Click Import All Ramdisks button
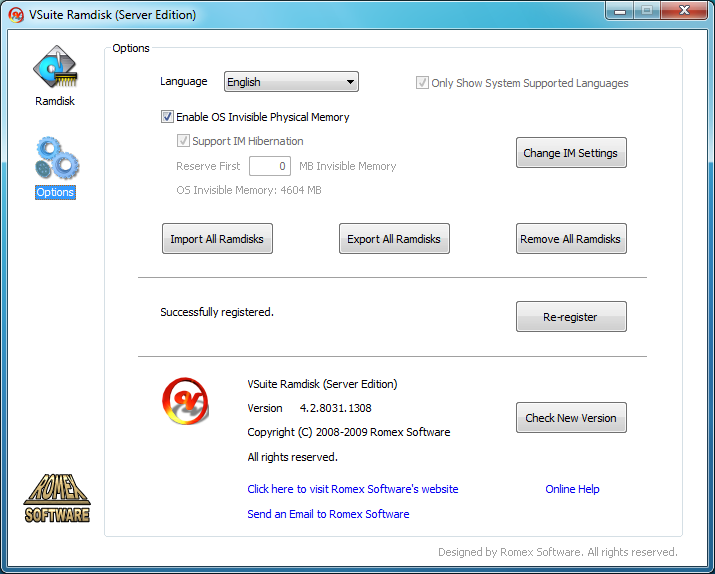 217,238
